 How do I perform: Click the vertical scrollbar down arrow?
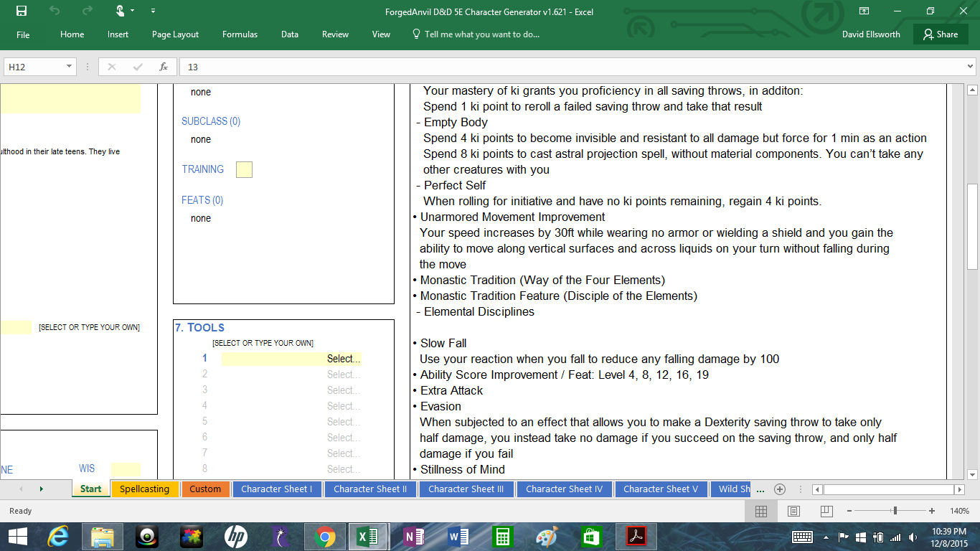click(973, 474)
